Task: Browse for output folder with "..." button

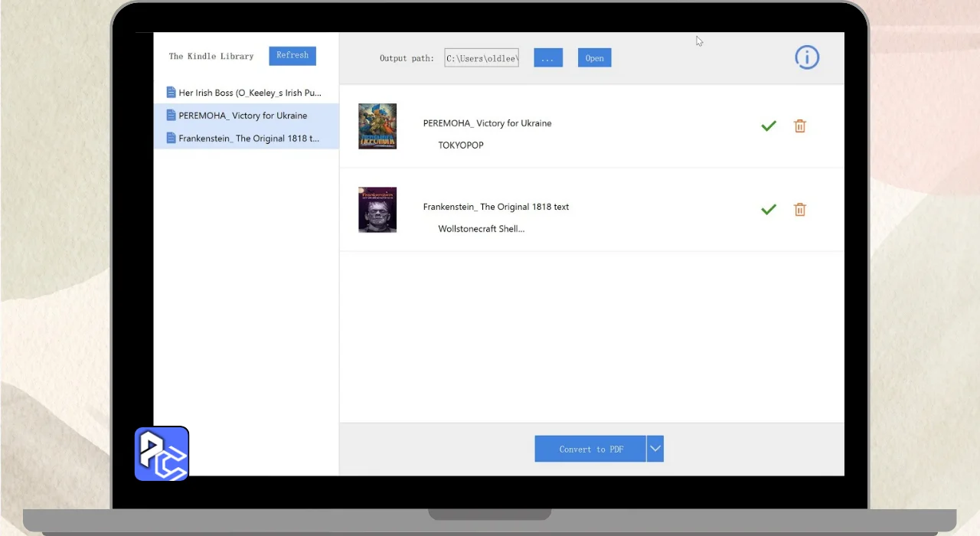Action: coord(548,58)
